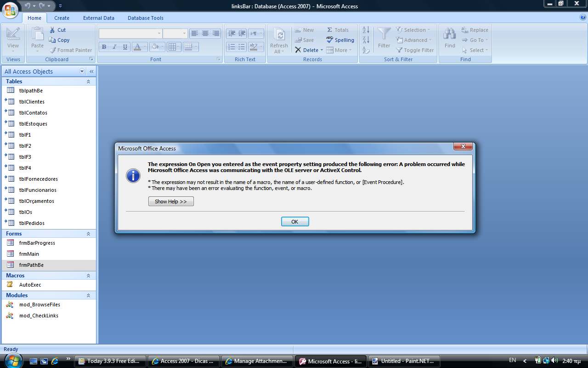The image size is (588, 368).
Task: Collapse the Modules group
Action: 88,295
